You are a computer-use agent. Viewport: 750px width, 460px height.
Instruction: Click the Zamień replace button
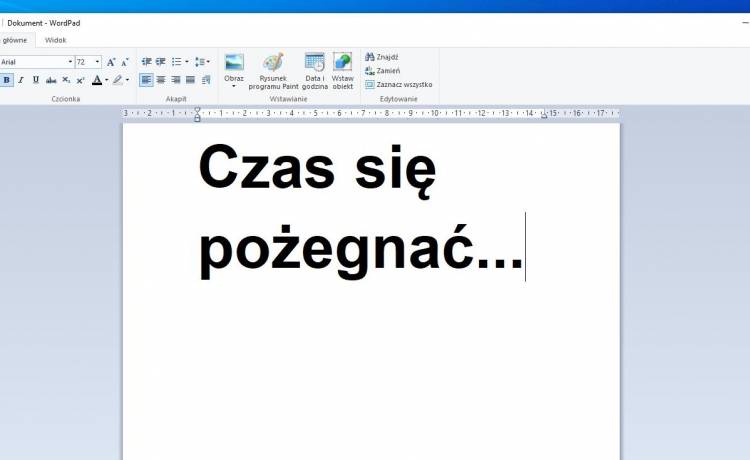click(383, 71)
